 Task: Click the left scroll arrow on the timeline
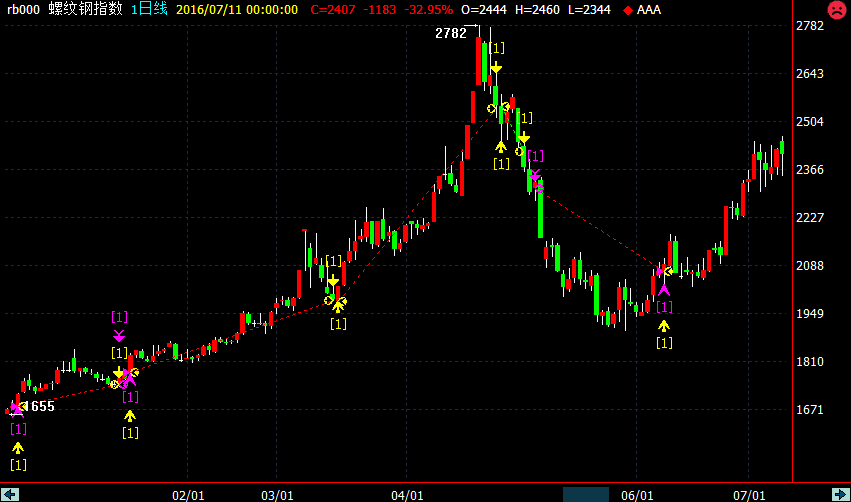(11, 494)
